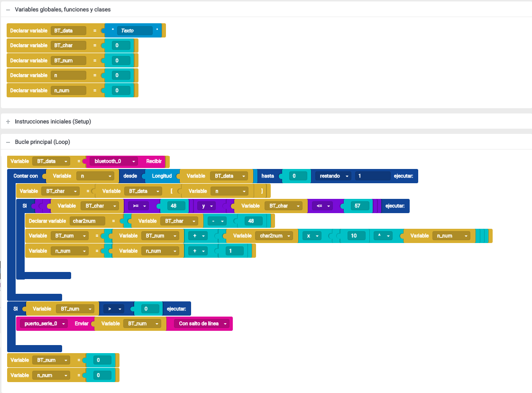Open BT_data dropdown in the Recibir assignment
Screen dimensions: 532x393
[x=51, y=161]
